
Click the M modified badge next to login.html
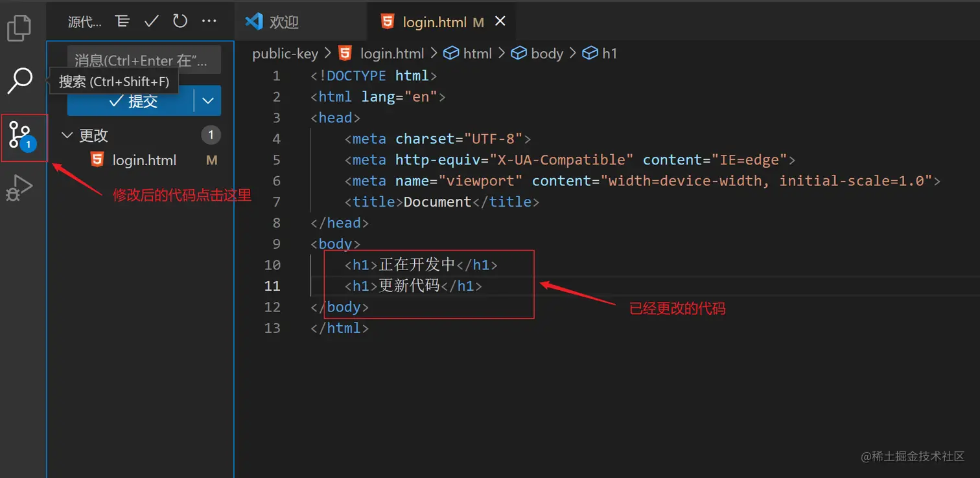(x=211, y=160)
